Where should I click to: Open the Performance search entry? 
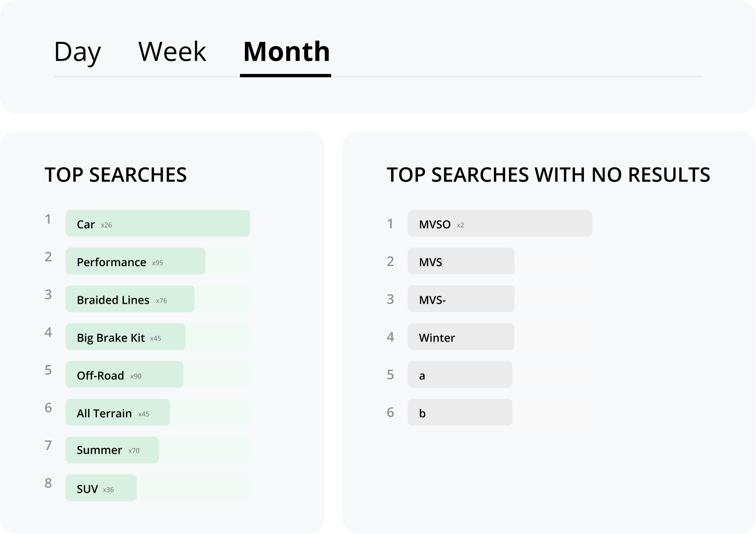click(112, 262)
